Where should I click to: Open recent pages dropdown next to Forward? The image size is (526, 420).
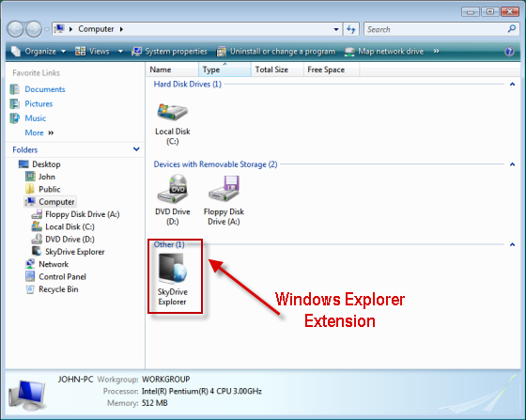point(47,29)
